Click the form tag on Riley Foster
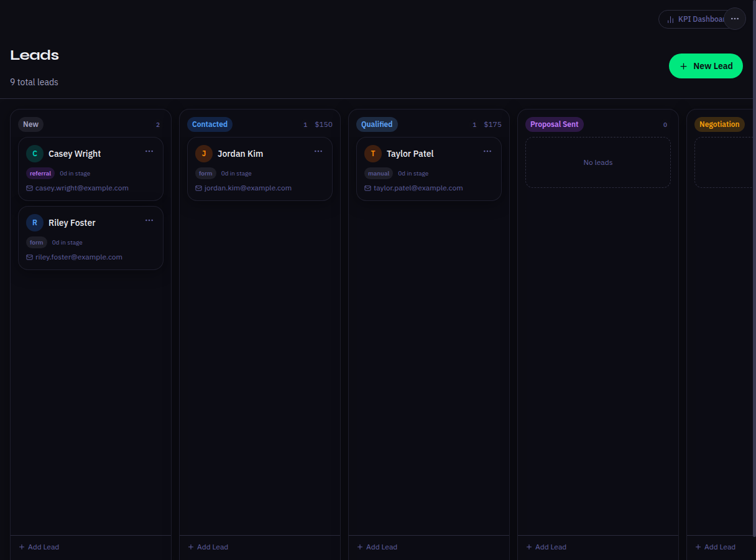756x560 pixels. (37, 243)
